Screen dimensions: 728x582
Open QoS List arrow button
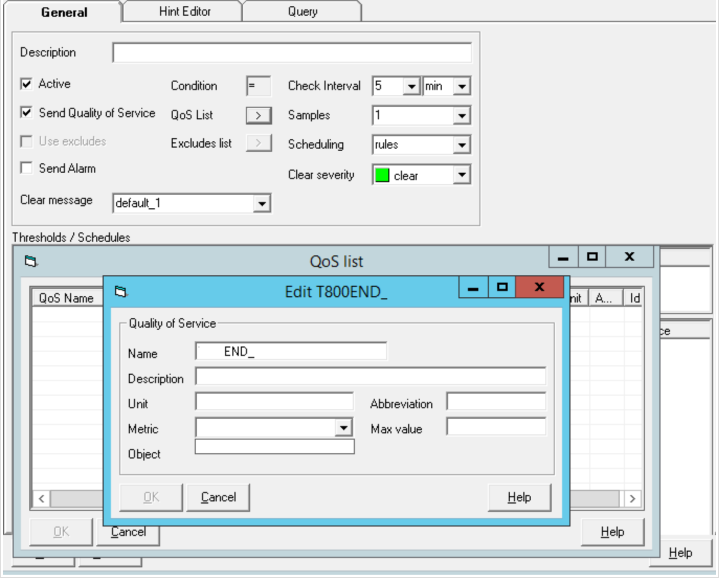click(259, 115)
